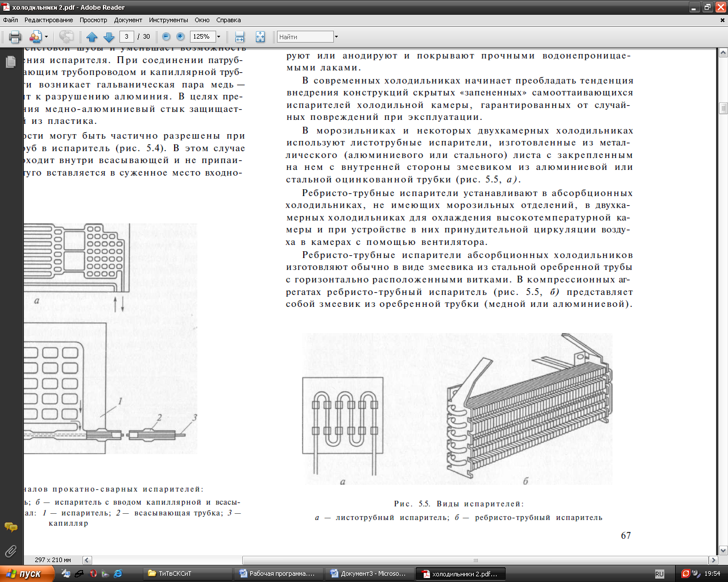Click the Adobe Reader icon in title bar

pyautogui.click(x=6, y=7)
